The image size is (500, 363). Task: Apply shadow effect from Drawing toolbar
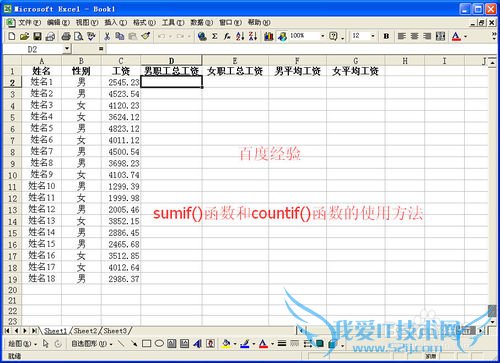(x=320, y=343)
